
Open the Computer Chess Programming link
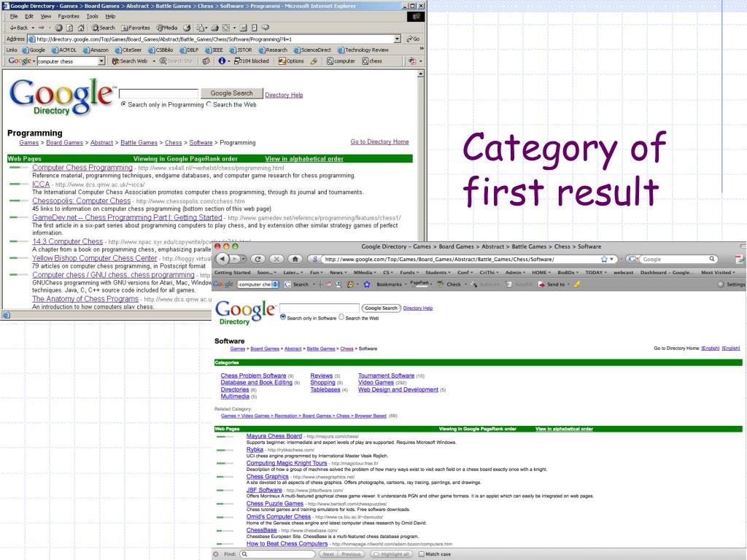[x=82, y=168]
